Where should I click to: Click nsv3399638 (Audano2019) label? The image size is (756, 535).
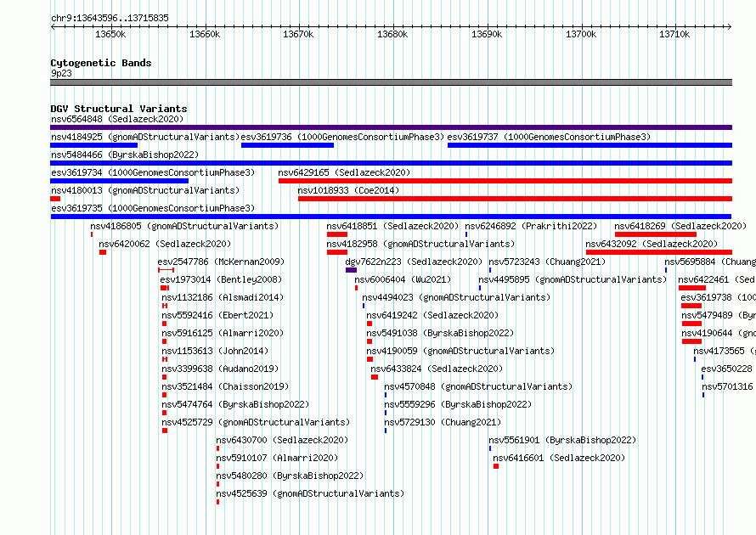(220, 369)
